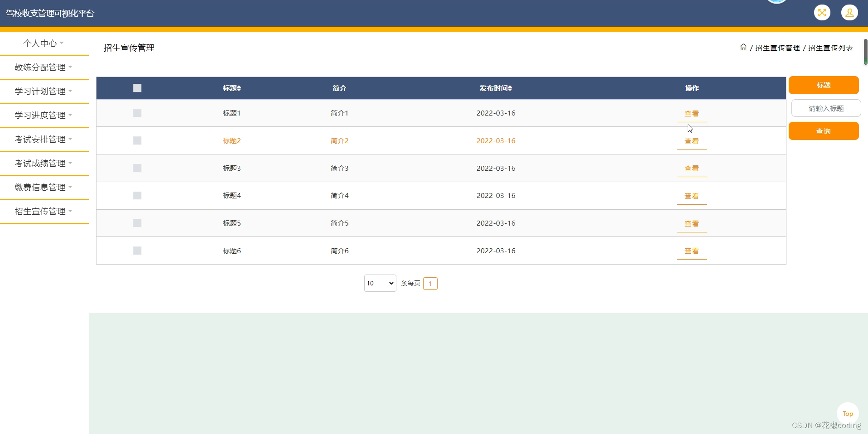Expand the 学习进度管理 sidebar menu
This screenshot has width=868, height=434.
[x=44, y=115]
